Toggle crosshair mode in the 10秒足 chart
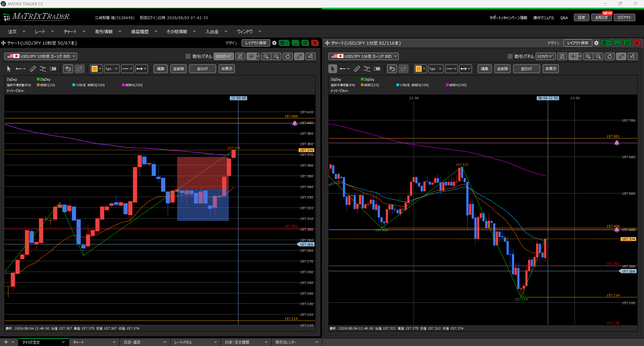This screenshot has height=346, width=644. pyautogui.click(x=251, y=56)
